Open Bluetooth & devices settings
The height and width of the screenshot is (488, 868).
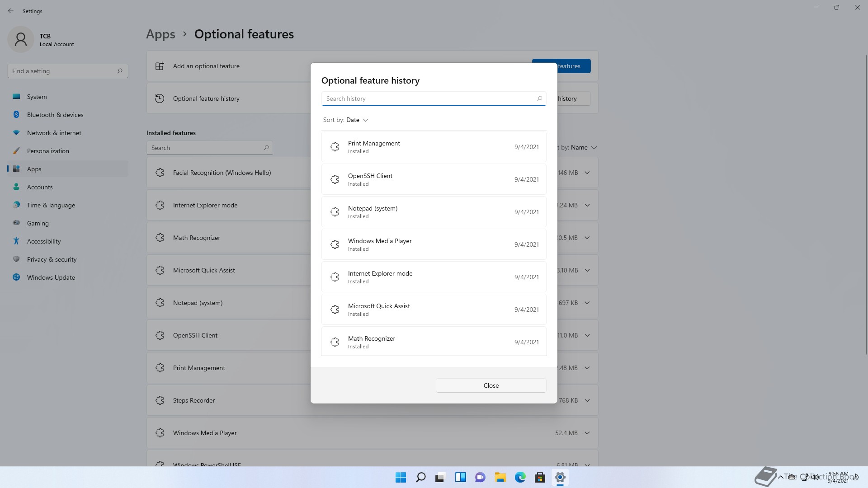point(68,115)
